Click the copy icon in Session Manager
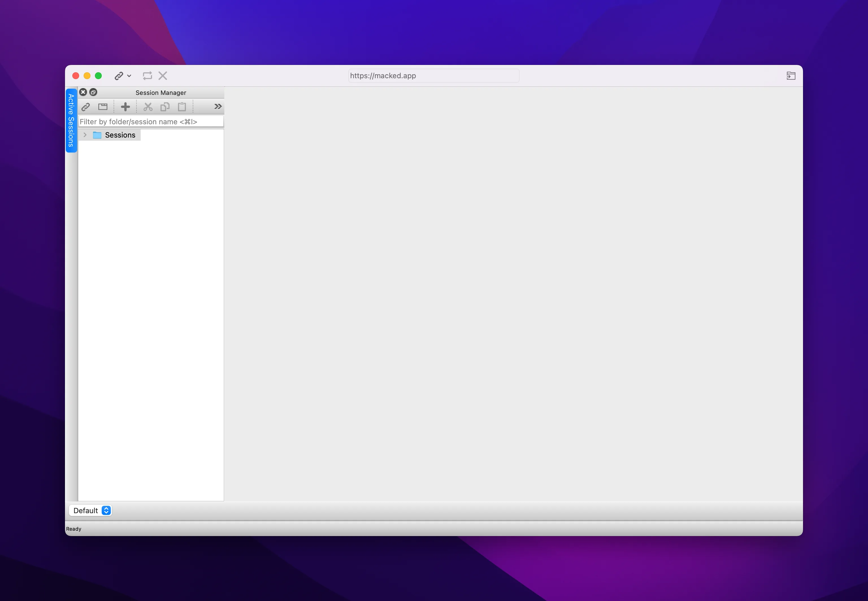868x601 pixels. click(x=165, y=107)
